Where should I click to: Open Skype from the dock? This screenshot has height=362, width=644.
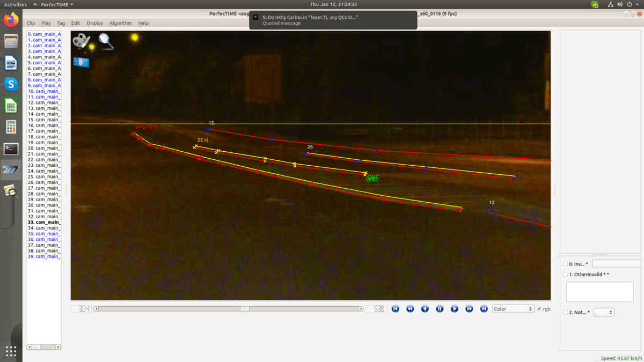pos(11,84)
